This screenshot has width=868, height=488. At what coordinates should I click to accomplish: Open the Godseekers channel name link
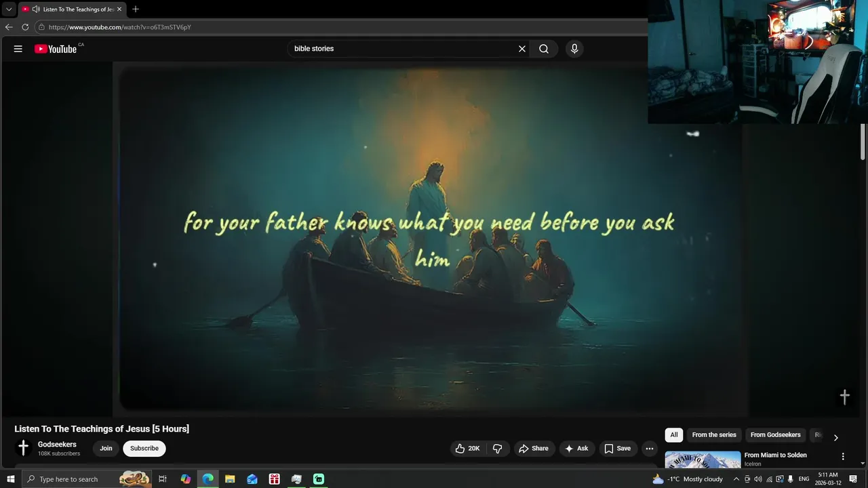tap(57, 445)
